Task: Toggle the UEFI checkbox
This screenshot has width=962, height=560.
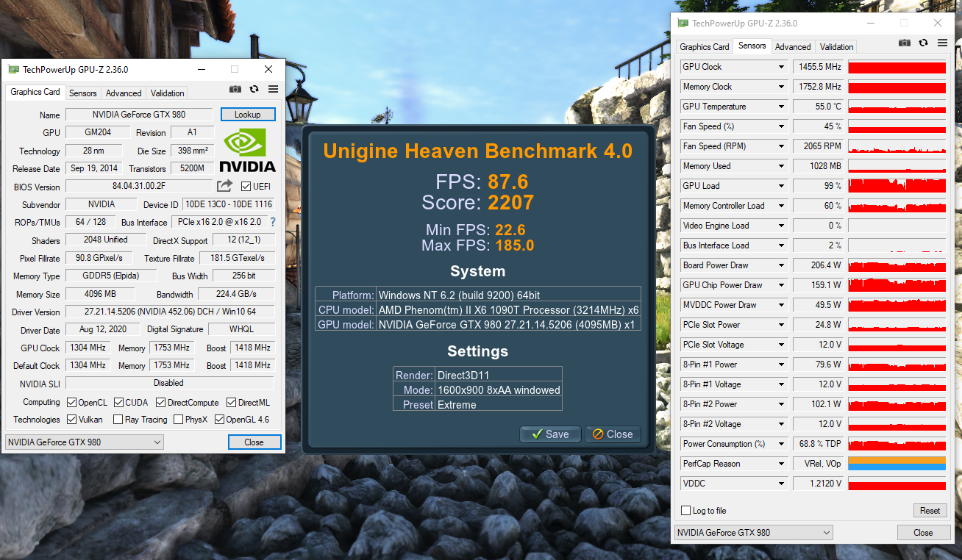Action: tap(246, 187)
